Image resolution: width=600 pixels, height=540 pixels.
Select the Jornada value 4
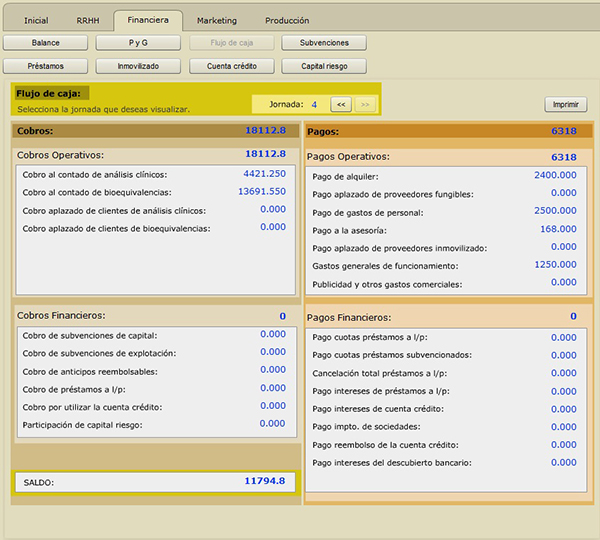pos(314,104)
